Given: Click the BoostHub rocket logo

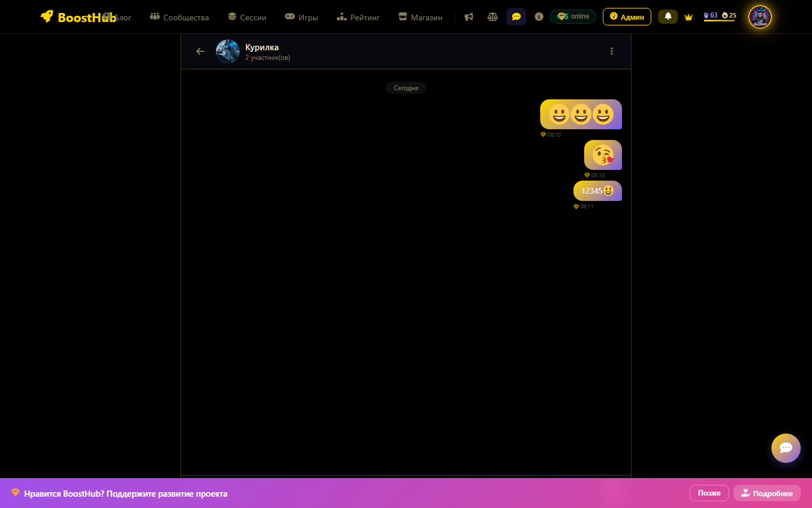Looking at the screenshot, I should pos(47,17).
